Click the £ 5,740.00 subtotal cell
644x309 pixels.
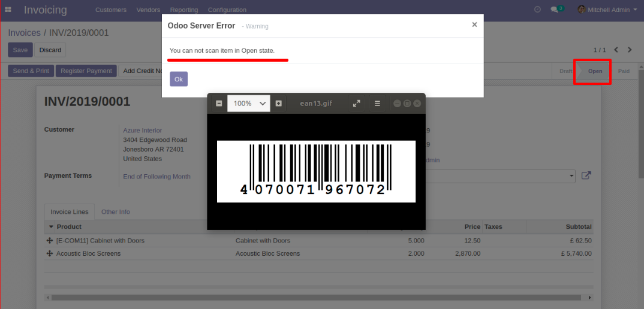[x=576, y=253]
